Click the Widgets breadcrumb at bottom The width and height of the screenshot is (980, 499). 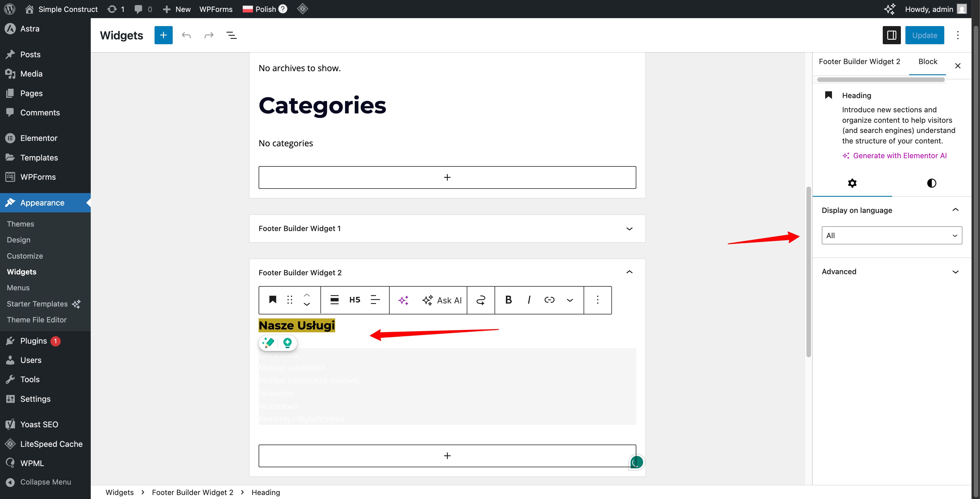(119, 492)
